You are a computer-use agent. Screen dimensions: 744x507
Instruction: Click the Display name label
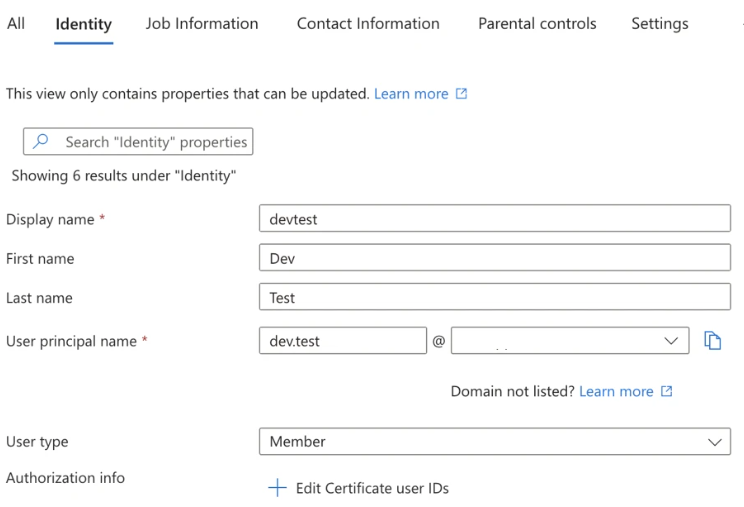click(x=50, y=219)
